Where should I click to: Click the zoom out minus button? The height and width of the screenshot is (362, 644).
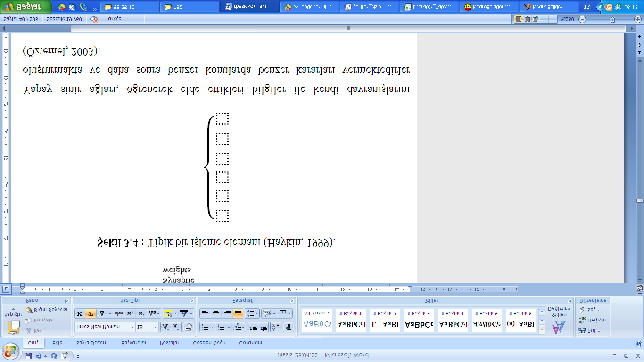[x=582, y=19]
